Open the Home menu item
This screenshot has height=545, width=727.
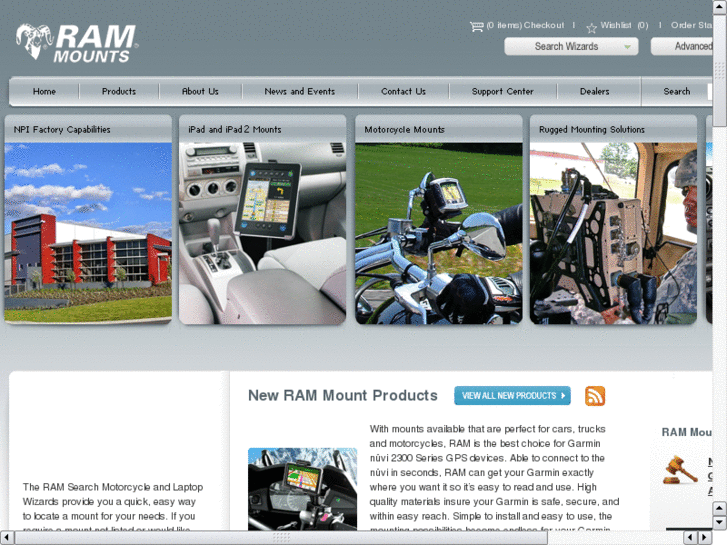(x=44, y=91)
